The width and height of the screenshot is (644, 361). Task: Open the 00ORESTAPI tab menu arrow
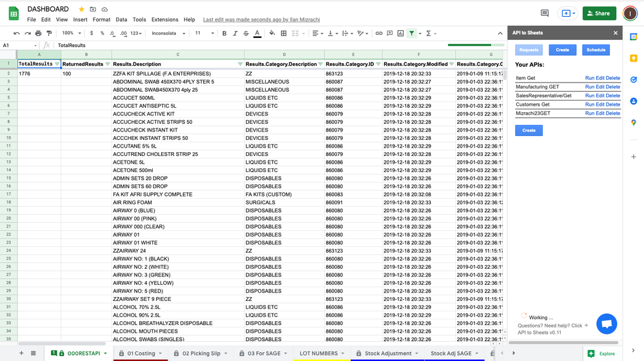coord(106,353)
